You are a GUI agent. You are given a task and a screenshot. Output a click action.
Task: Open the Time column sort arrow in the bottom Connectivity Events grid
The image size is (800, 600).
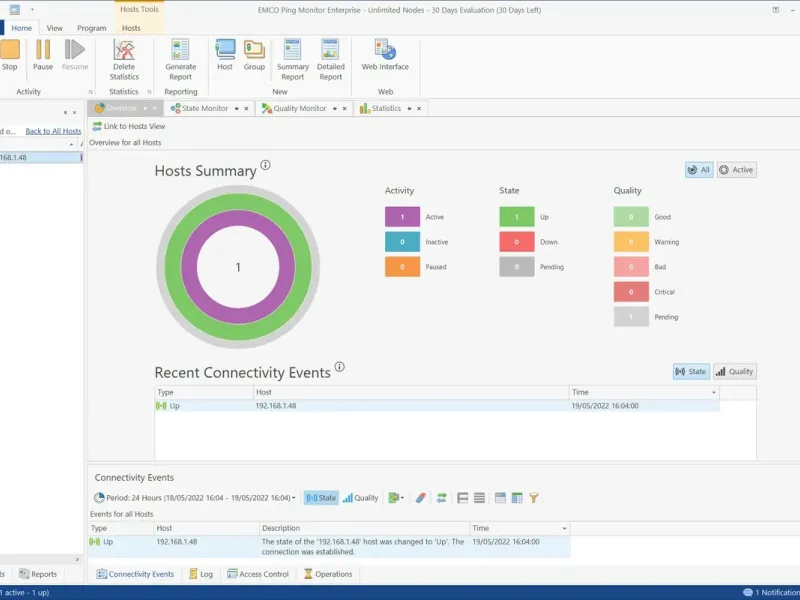(564, 529)
